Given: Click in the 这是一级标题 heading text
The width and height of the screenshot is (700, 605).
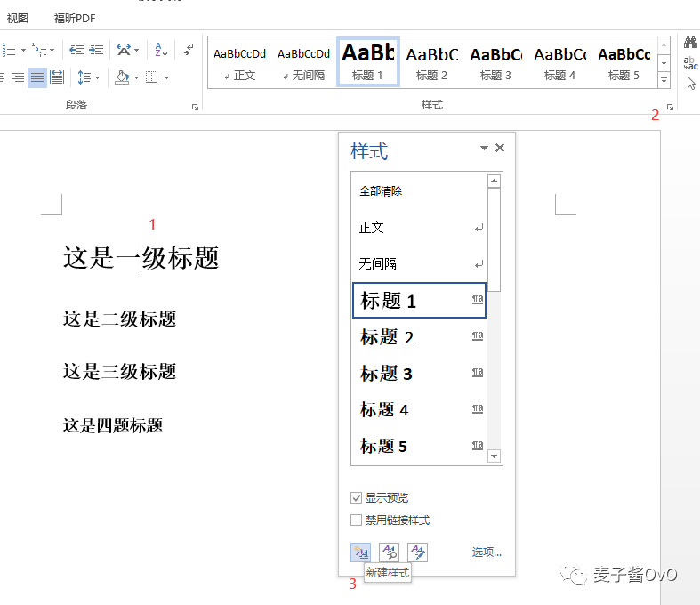Looking at the screenshot, I should (x=141, y=258).
